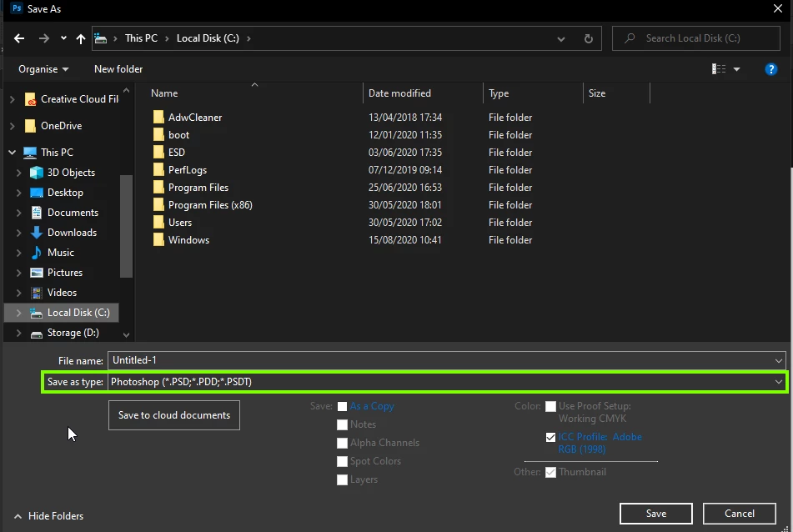Open the blue Help icon
Image resolution: width=793 pixels, height=532 pixels.
point(770,69)
